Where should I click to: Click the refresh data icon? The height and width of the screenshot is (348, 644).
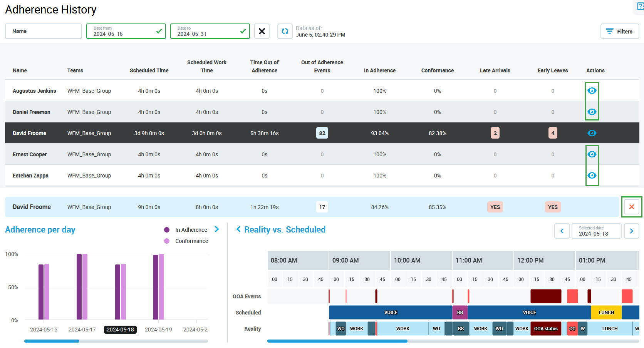(x=285, y=31)
